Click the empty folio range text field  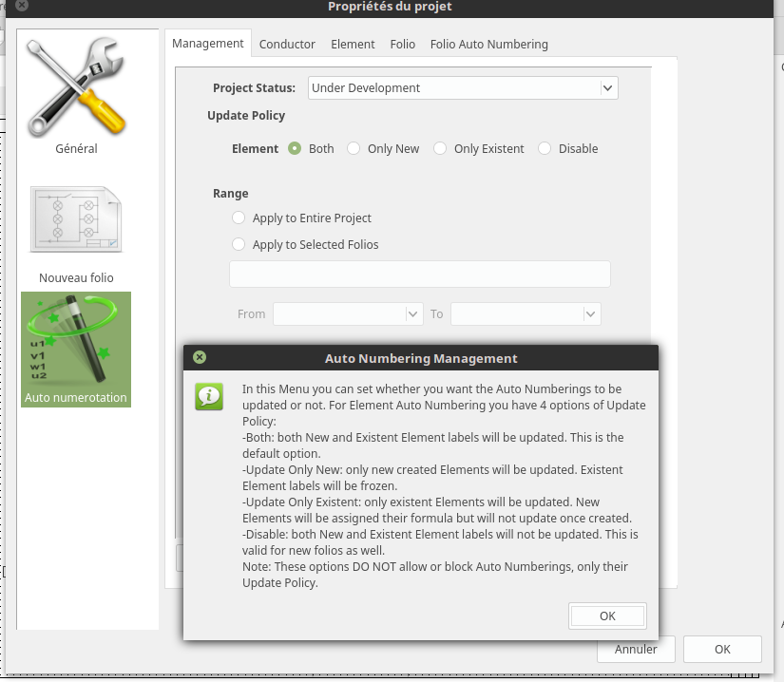click(419, 274)
